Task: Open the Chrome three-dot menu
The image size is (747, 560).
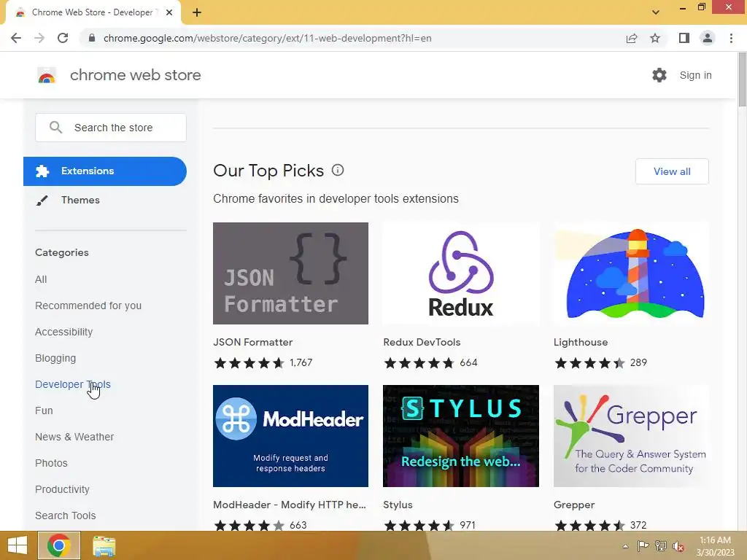Action: click(731, 38)
